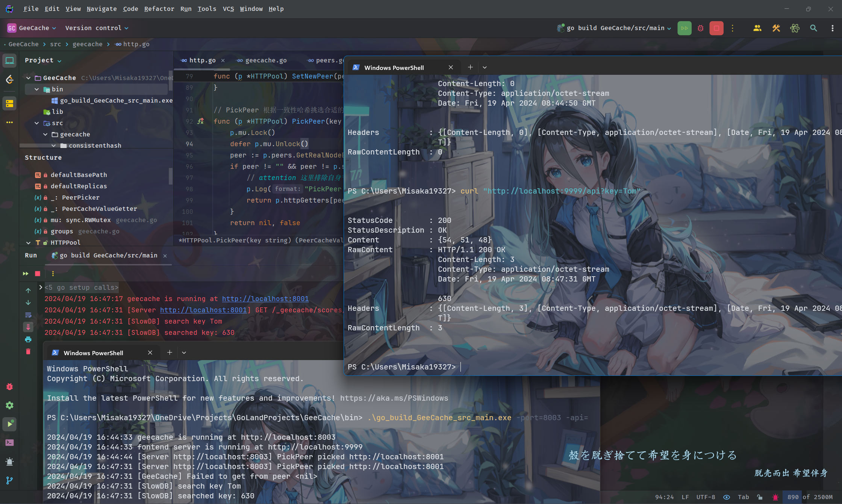The height and width of the screenshot is (504, 842).
Task: Open the Git branch tool window icon
Action: (9, 480)
